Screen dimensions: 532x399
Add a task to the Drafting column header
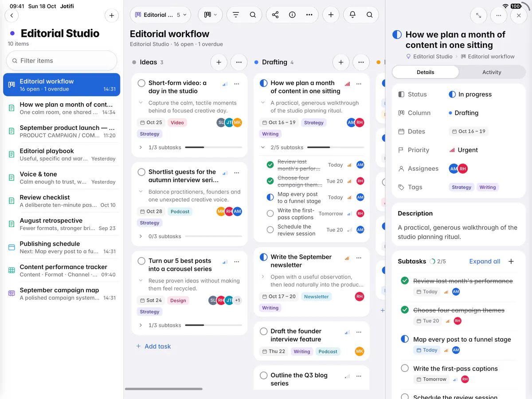(341, 63)
